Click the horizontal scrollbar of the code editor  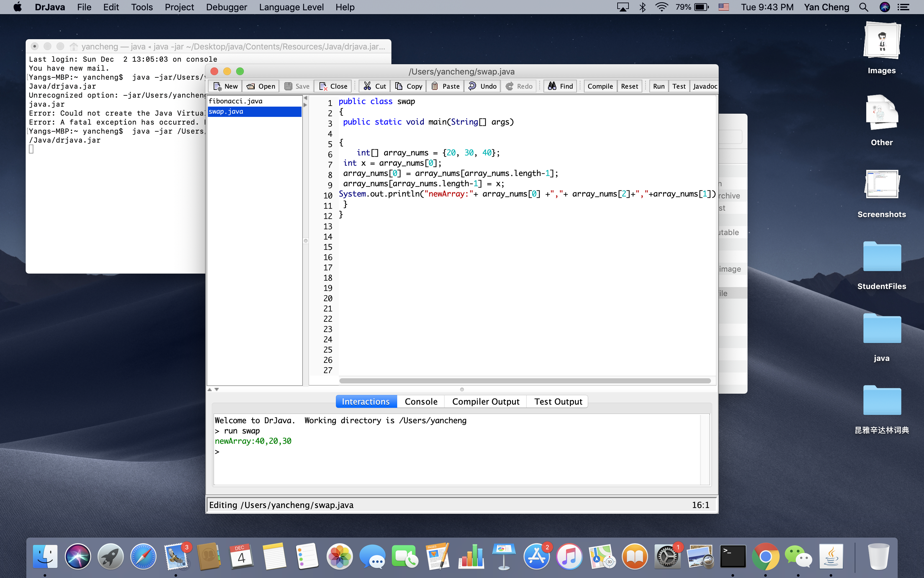[525, 381]
